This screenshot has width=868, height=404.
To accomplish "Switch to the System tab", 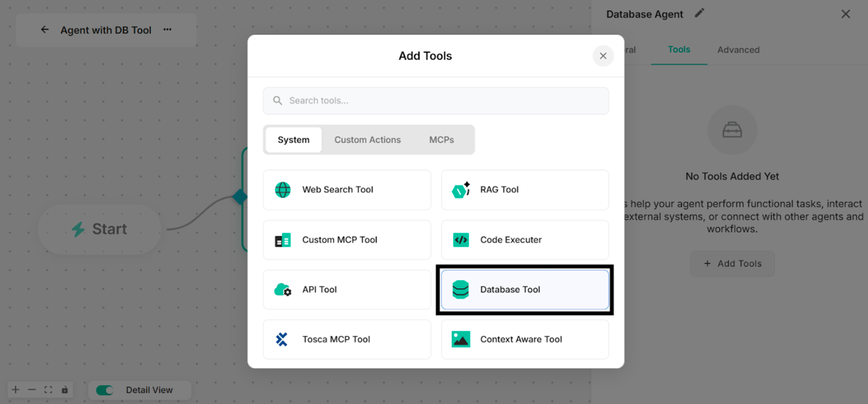I will [x=293, y=140].
